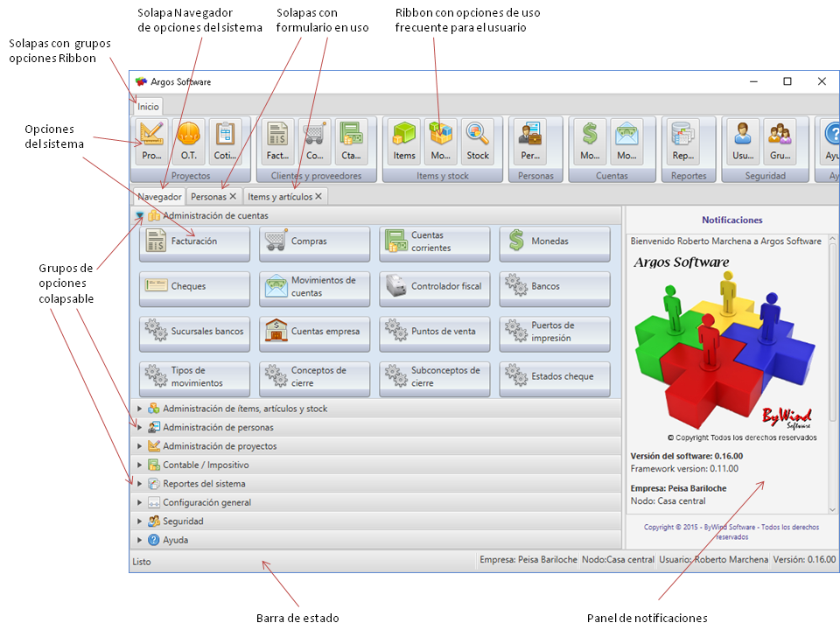Switch to the Navegador tab
The width and height of the screenshot is (840, 630).
coord(159,197)
